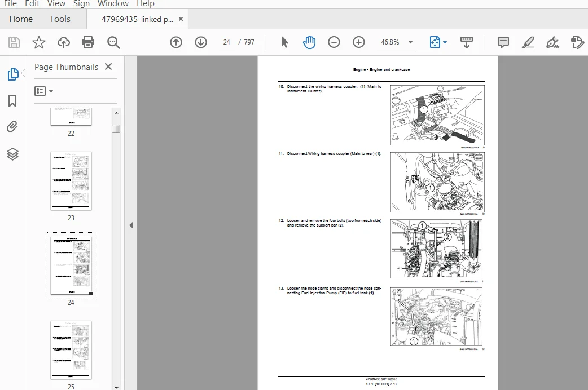This screenshot has height=390, width=588.
Task: Close the Page Thumbnails panel
Action: pos(108,67)
